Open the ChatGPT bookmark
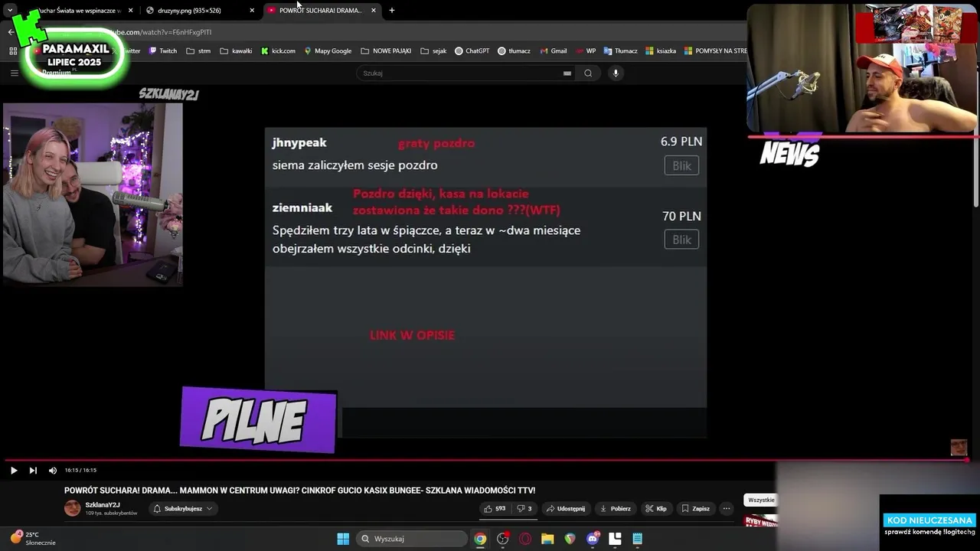 tap(472, 51)
